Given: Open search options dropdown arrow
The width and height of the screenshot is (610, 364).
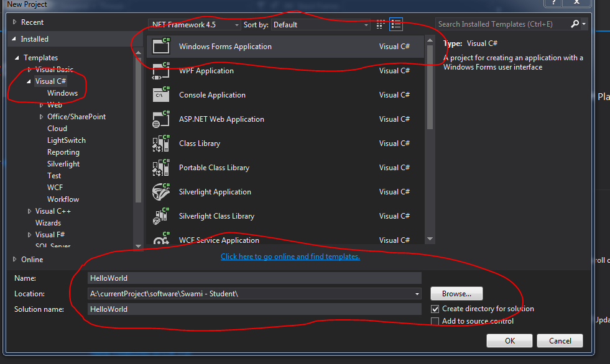Looking at the screenshot, I should click(584, 24).
